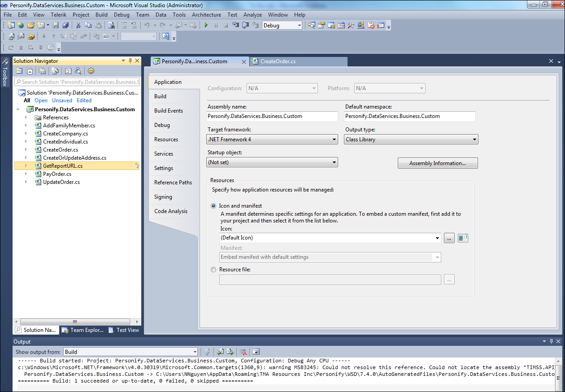Filter Solution Navigator by Unsaved files
The image size is (565, 392).
62,100
